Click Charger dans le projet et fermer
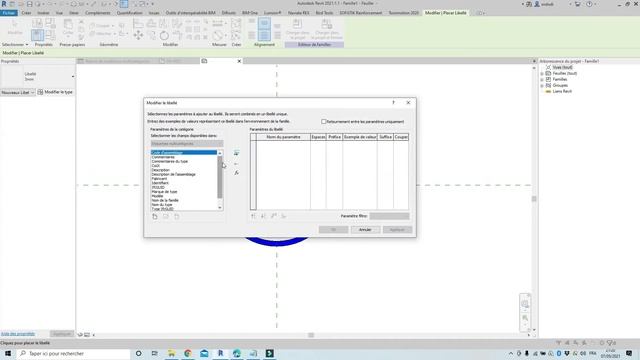The image size is (640, 360). coord(327,29)
